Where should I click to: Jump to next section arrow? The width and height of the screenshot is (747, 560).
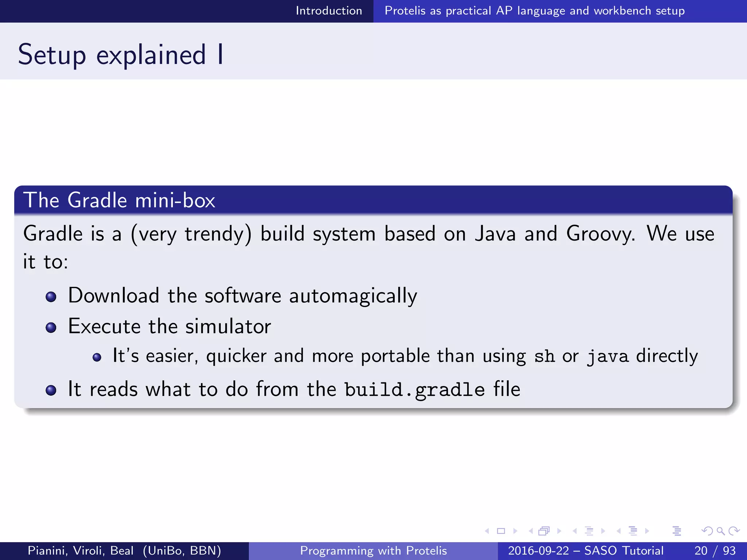(x=647, y=531)
